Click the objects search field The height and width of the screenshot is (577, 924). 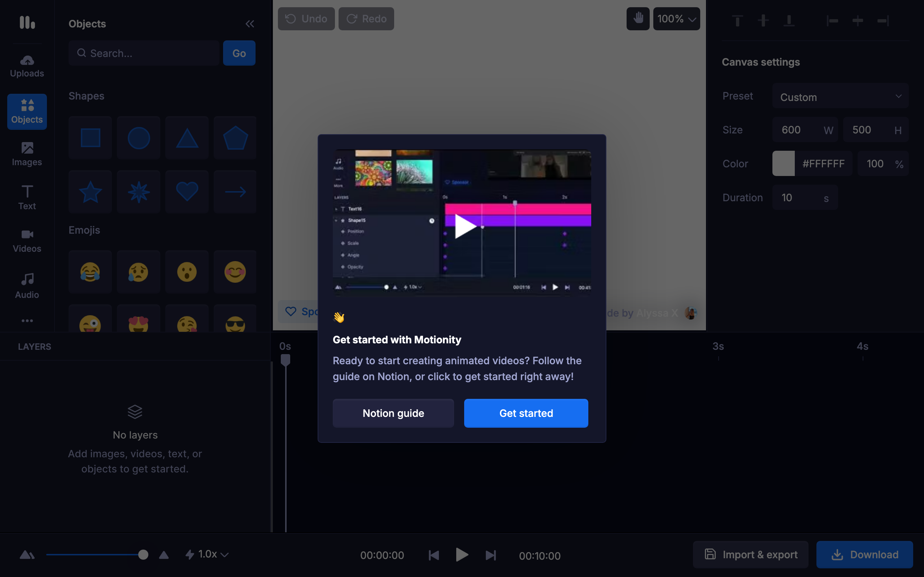pyautogui.click(x=144, y=53)
